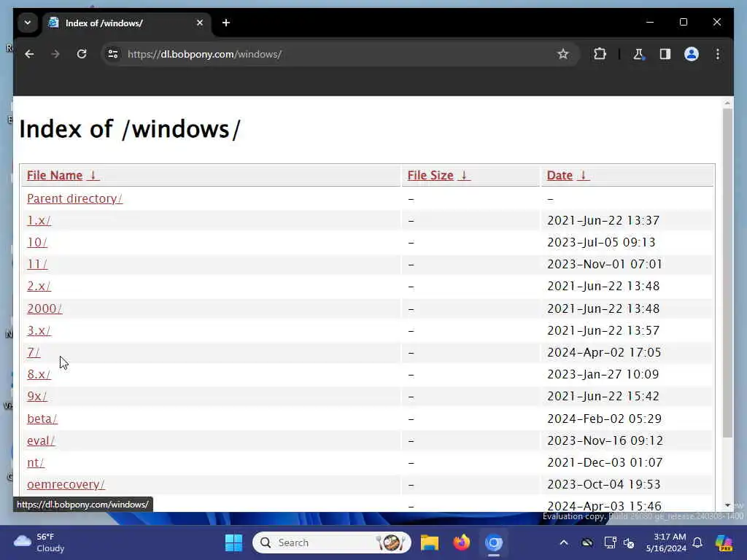
Task: Open the weather widget showing 56°F
Action: 39,542
